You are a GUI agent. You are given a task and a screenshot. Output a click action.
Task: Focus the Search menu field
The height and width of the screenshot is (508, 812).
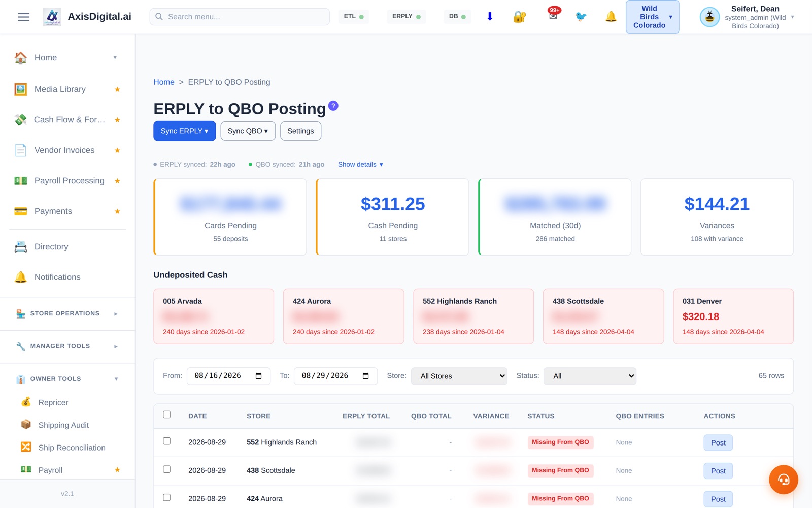[x=240, y=17]
